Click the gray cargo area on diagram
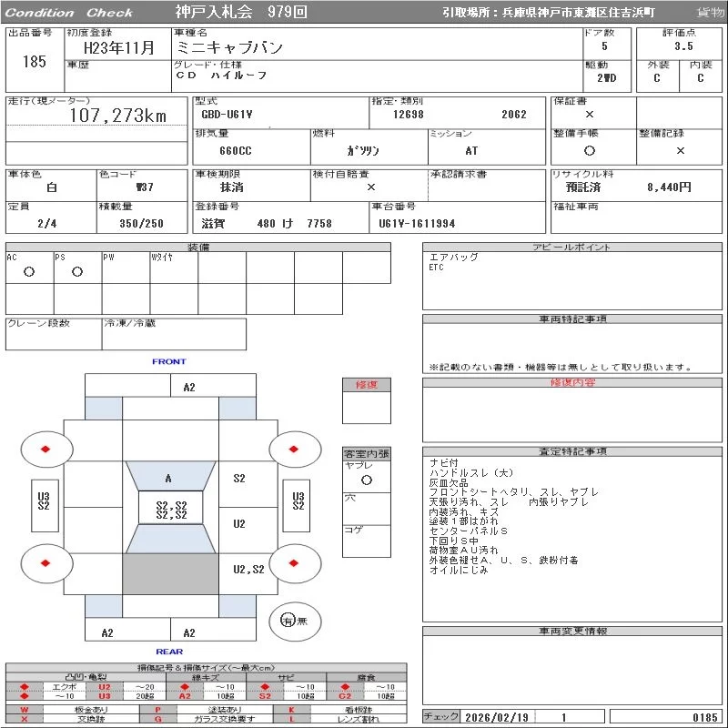Image resolution: width=728 pixels, height=728 pixels. (169, 575)
